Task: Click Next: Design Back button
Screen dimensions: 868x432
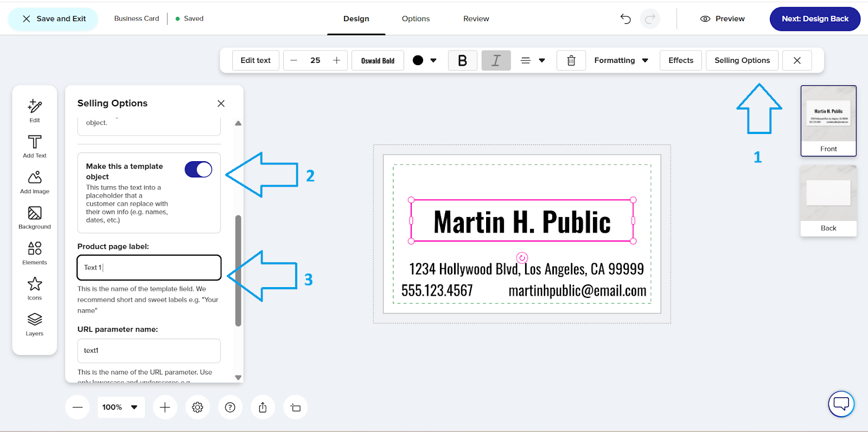Action: [x=815, y=19]
